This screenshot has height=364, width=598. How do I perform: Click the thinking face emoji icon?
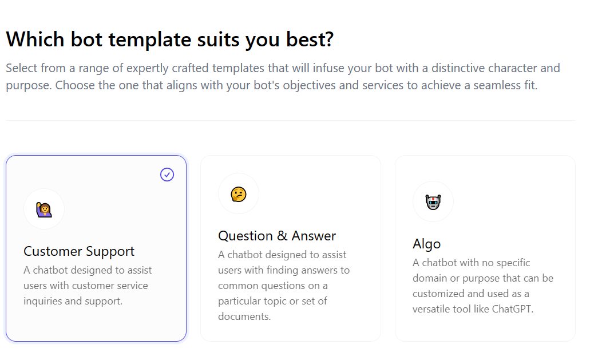click(x=239, y=194)
